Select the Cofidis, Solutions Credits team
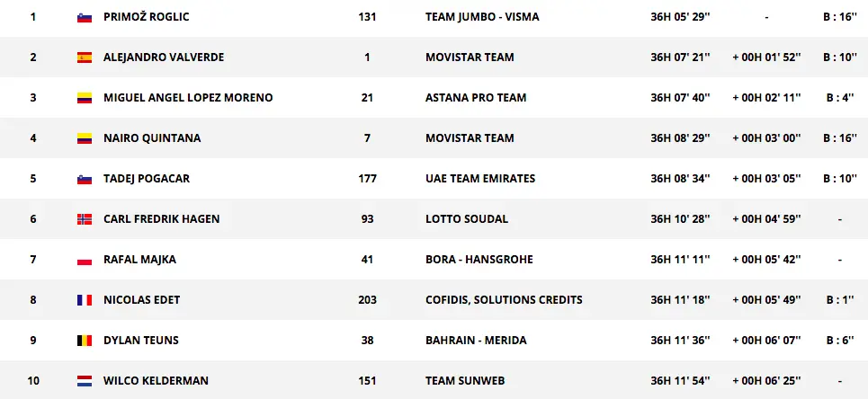Viewport: 868px width, 399px height. [x=504, y=300]
